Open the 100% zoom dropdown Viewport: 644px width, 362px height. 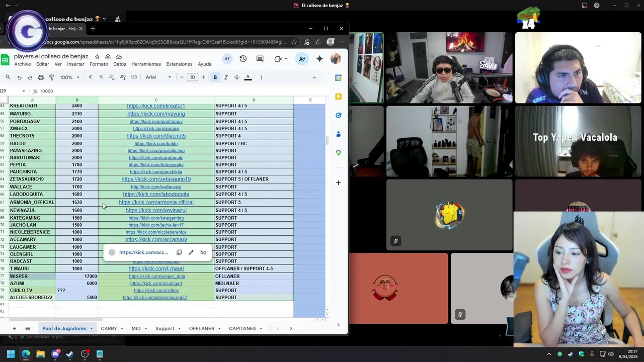point(70,77)
